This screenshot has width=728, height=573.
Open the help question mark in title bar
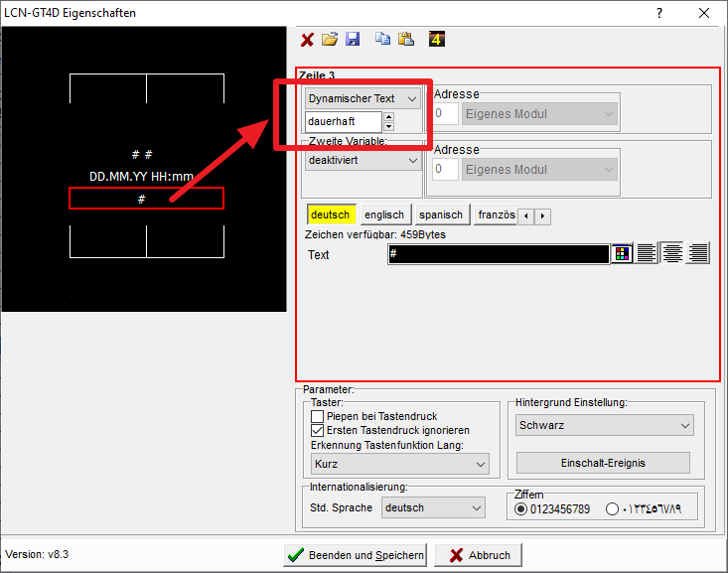click(x=659, y=13)
